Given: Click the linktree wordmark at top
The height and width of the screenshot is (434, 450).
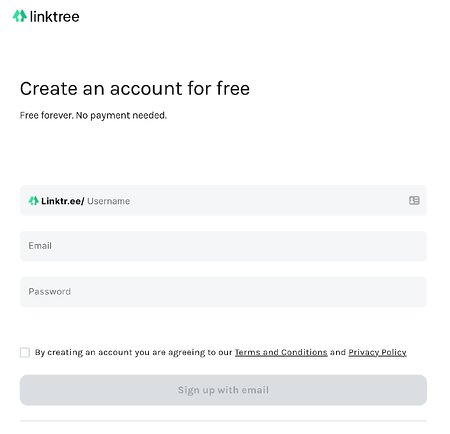Looking at the screenshot, I should tap(55, 16).
